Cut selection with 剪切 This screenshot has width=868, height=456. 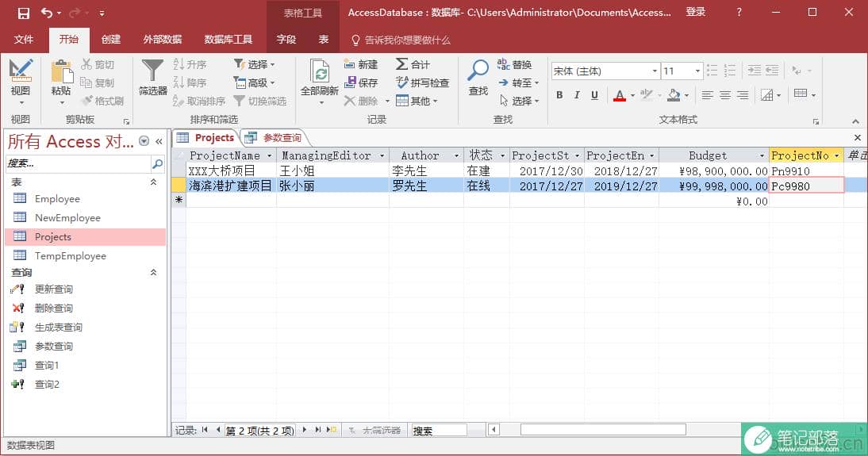tap(98, 64)
